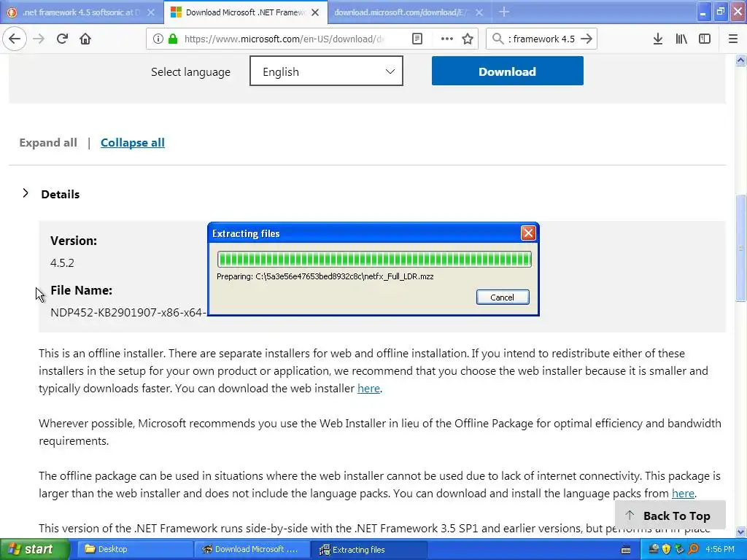Click the page scrollbar up arrow
Image resolution: width=747 pixels, height=560 pixels.
(x=740, y=60)
